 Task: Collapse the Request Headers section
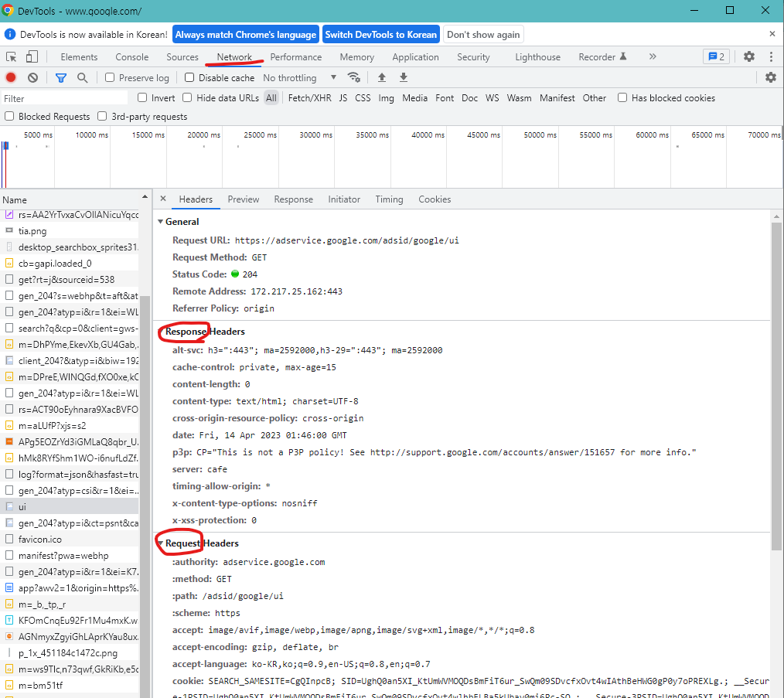click(161, 543)
